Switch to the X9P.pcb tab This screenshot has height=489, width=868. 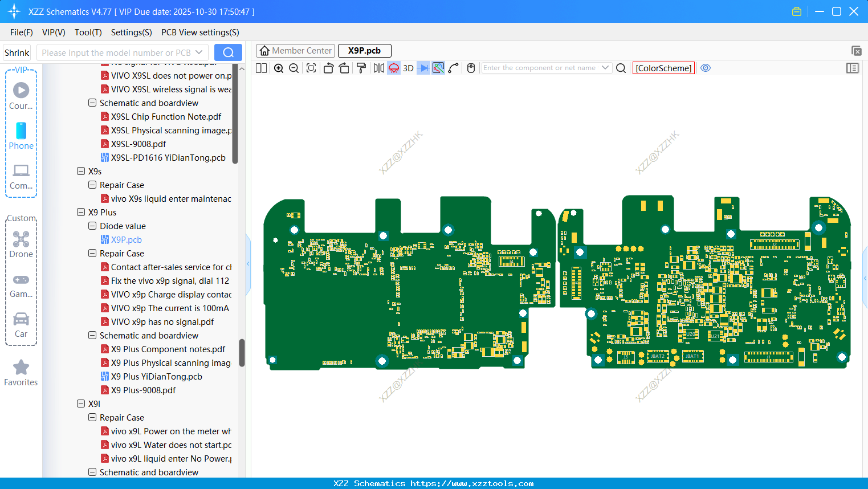coord(364,51)
